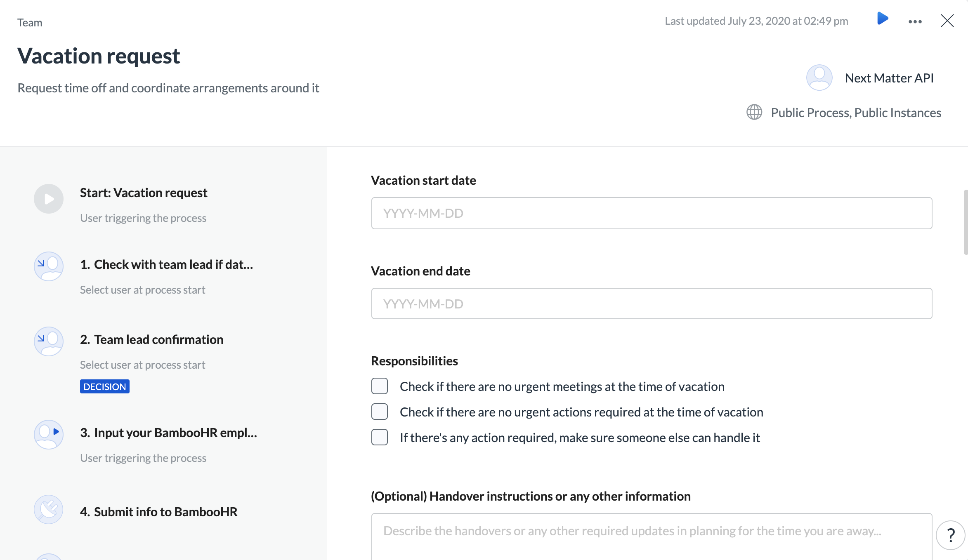
Task: Click the right-side vertical scrollbar
Action: tap(966, 223)
